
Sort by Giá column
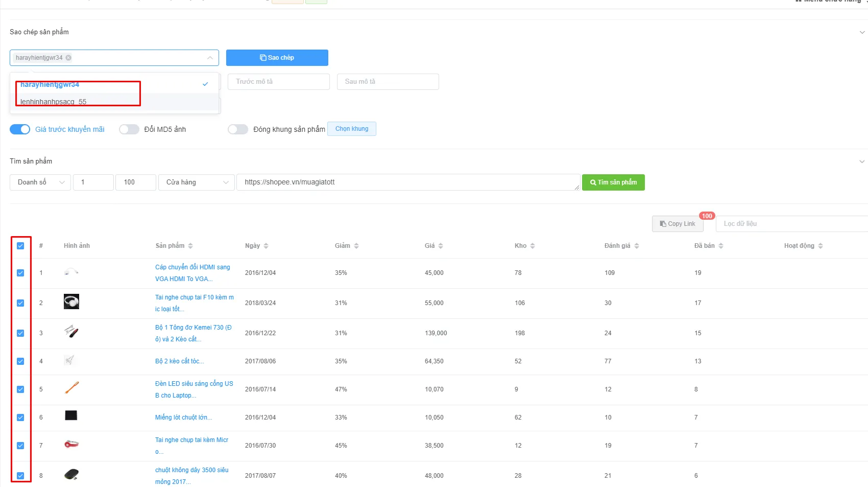441,246
